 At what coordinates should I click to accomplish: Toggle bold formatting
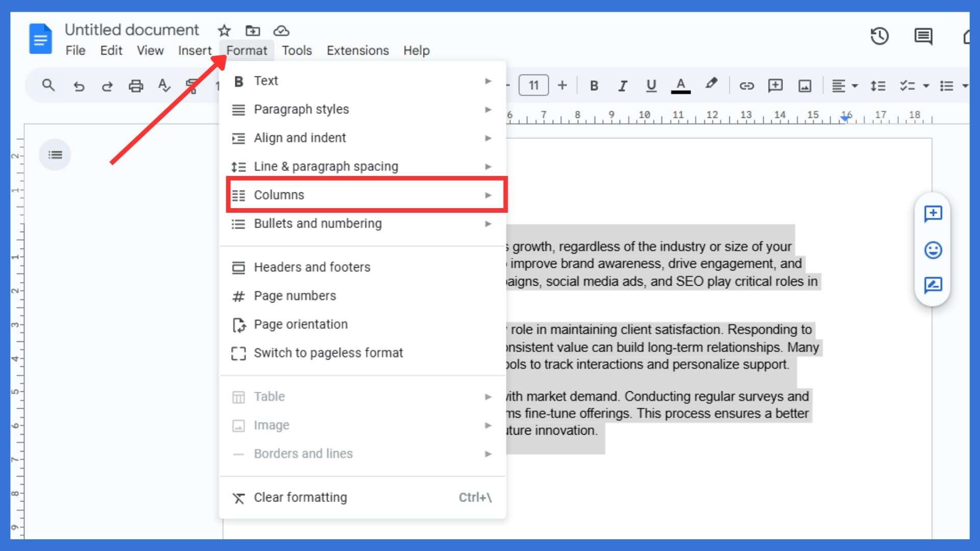[594, 86]
